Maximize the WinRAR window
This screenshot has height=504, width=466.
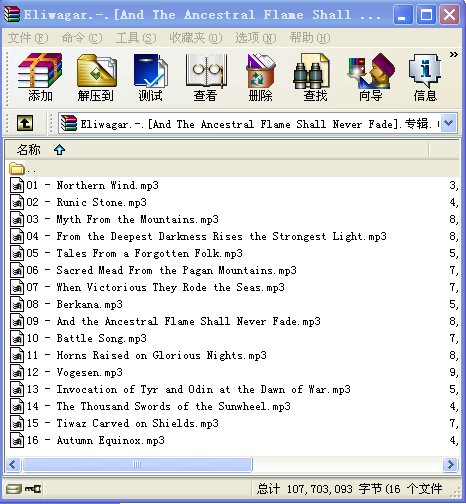coord(426,15)
